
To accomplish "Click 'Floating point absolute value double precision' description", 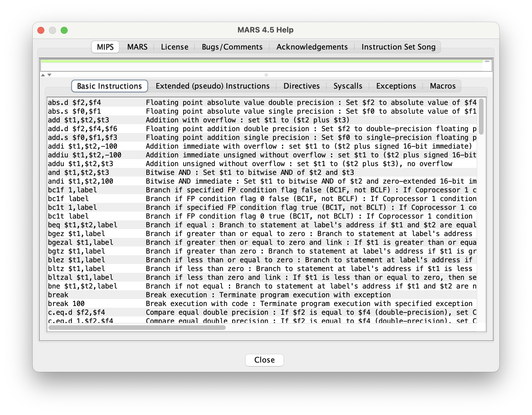I will click(240, 103).
